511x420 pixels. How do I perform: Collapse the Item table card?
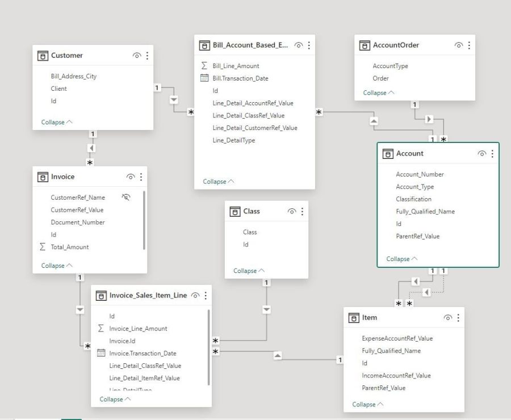tap(367, 404)
